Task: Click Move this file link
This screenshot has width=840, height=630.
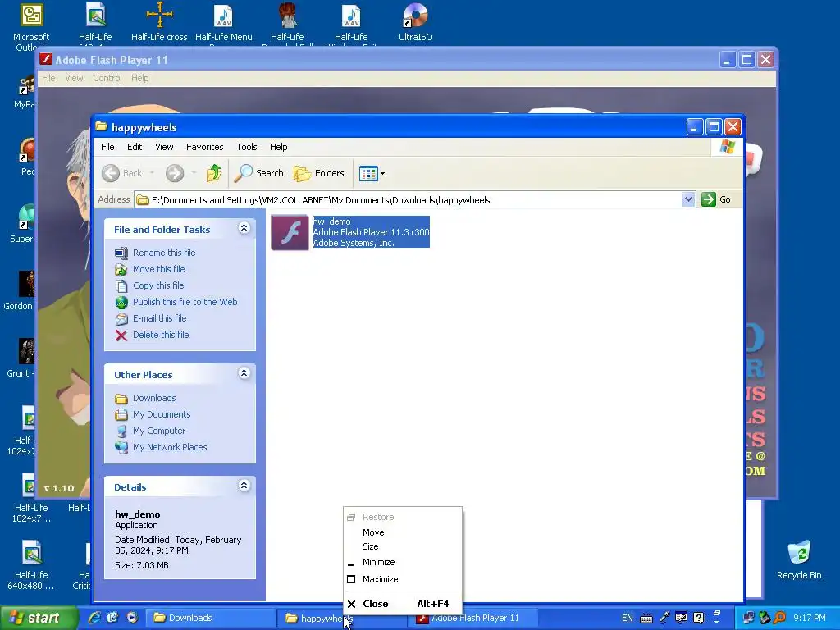Action: (x=158, y=269)
